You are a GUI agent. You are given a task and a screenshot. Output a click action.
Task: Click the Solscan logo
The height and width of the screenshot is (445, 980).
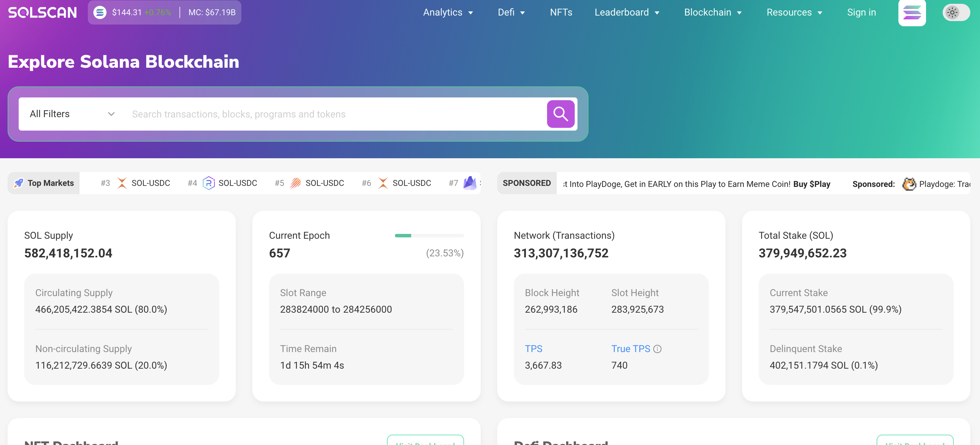42,12
